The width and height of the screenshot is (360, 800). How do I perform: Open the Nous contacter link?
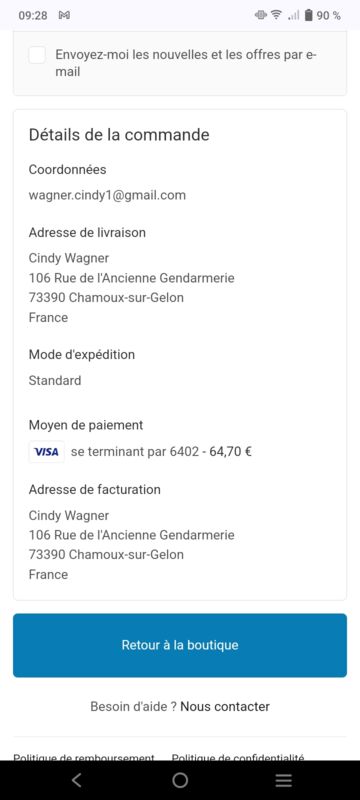[x=225, y=707]
